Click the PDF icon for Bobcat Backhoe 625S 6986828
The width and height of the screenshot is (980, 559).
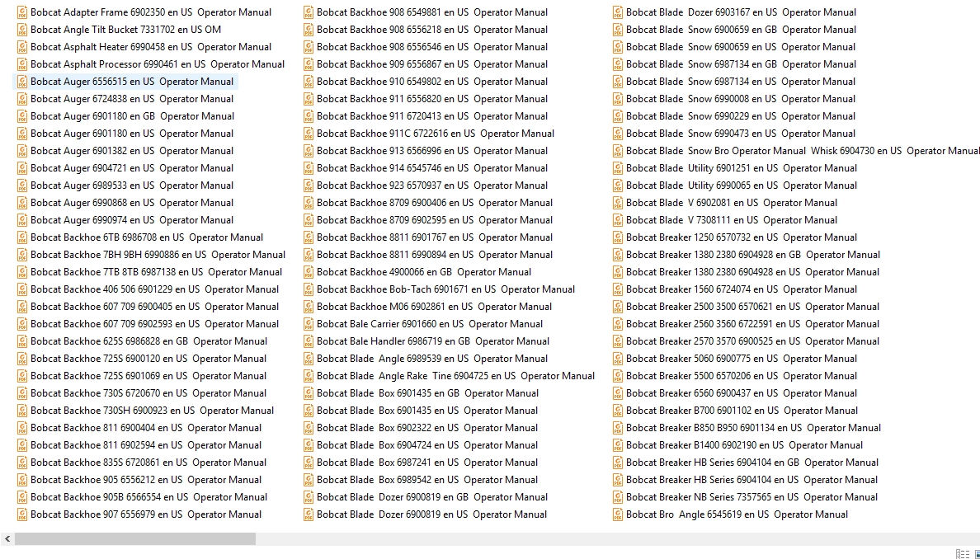22,341
